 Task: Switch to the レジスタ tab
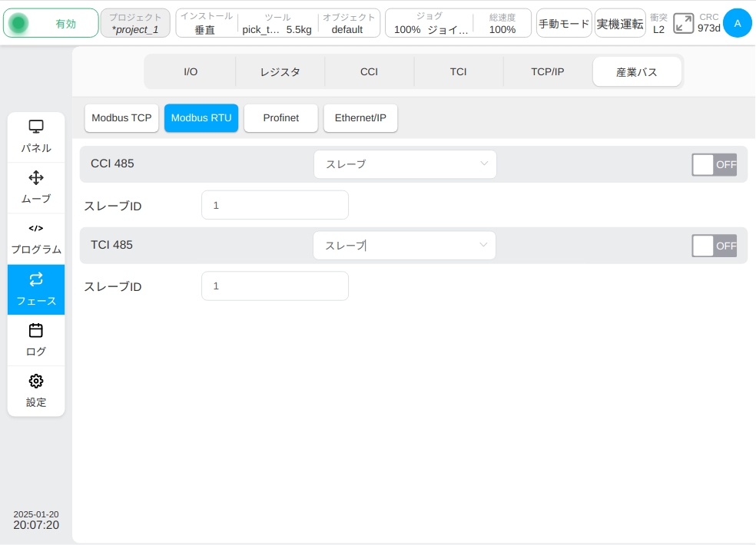[280, 72]
